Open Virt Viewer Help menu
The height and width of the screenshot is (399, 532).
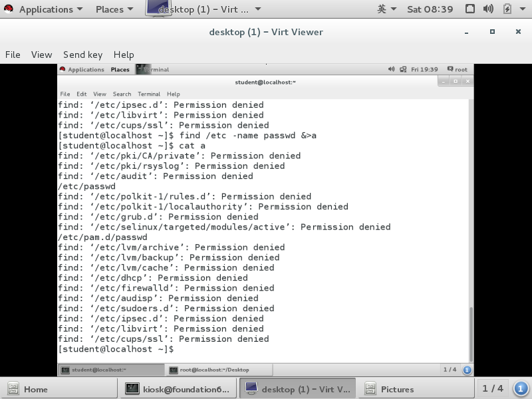pyautogui.click(x=124, y=55)
